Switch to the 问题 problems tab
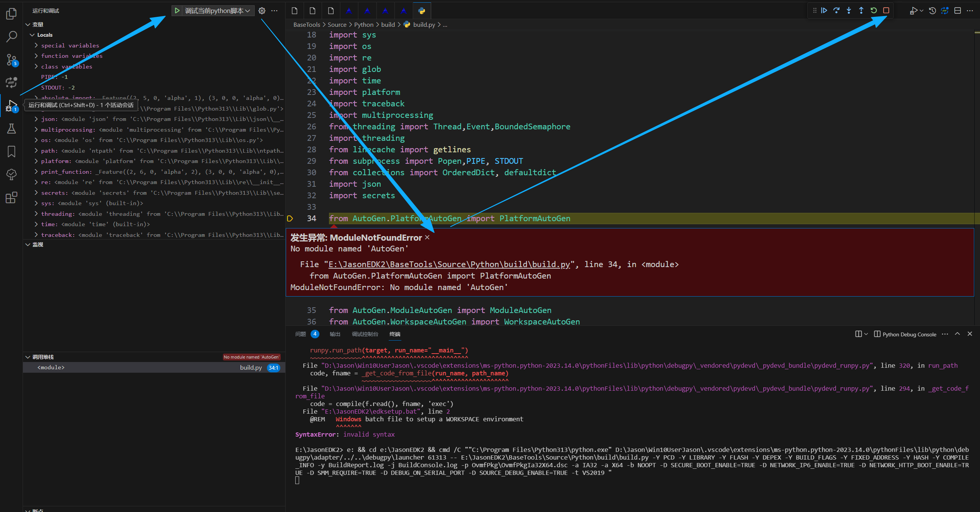The height and width of the screenshot is (512, 980). point(301,334)
